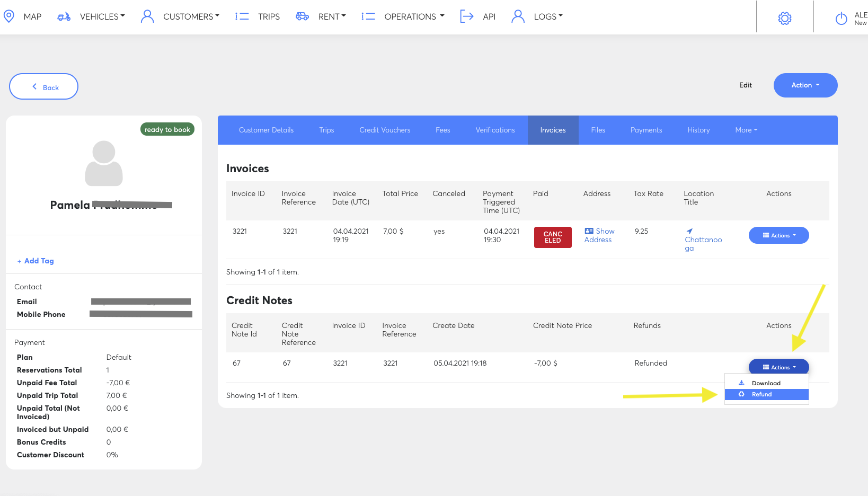The height and width of the screenshot is (496, 868).
Task: Open the Fees tab
Action: 443,130
